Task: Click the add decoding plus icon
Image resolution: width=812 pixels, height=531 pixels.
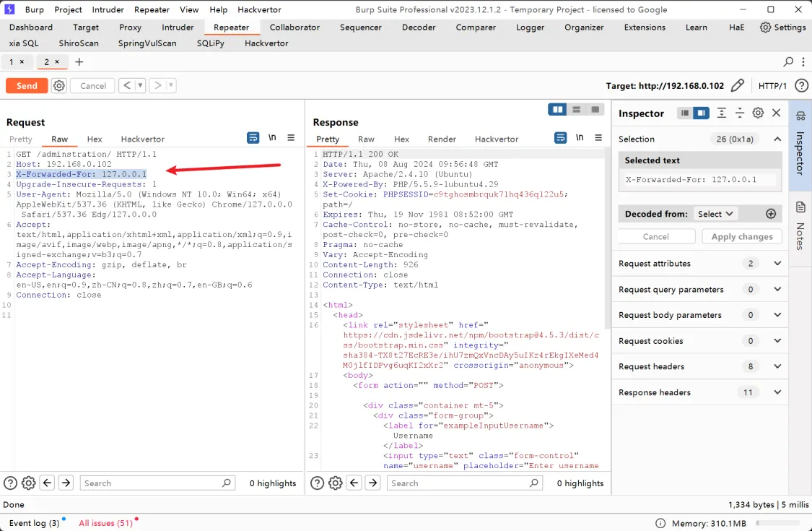Action: click(x=771, y=214)
